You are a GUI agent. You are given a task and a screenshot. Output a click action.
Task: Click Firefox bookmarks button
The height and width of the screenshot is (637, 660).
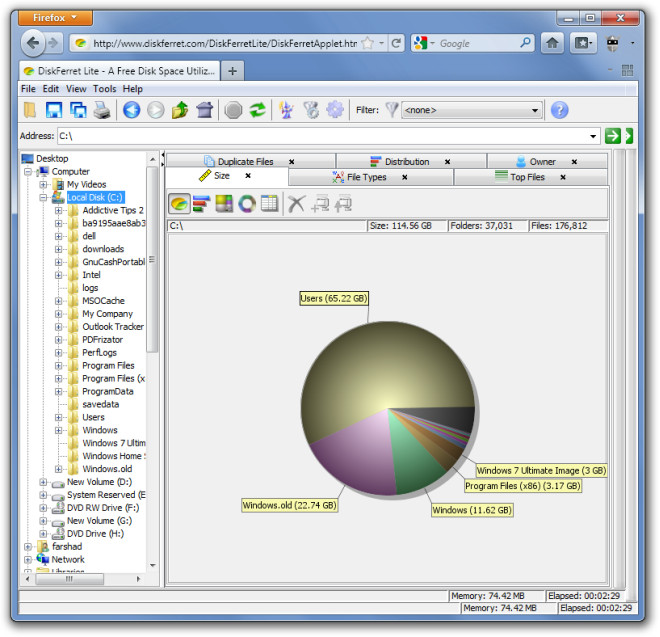tap(583, 43)
